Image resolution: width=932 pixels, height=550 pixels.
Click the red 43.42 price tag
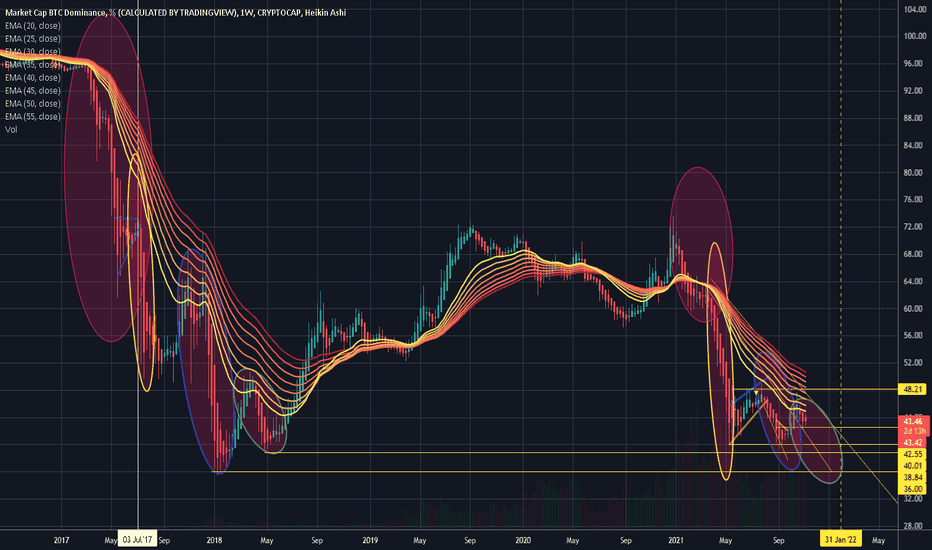913,443
